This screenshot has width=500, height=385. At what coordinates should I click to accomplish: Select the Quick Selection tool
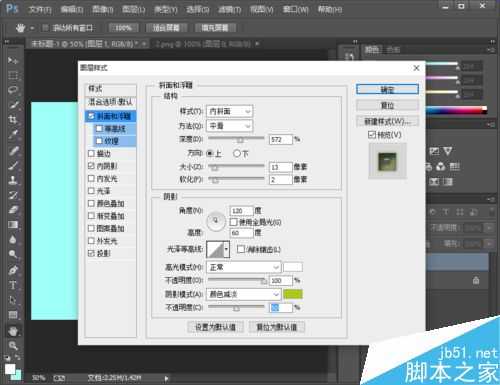point(13,105)
